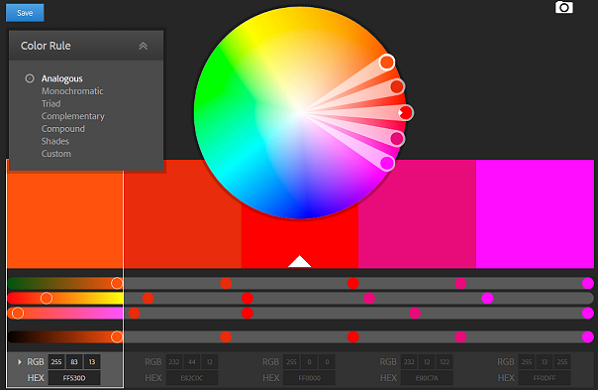
Task: Click the magenta dot on the brightness slider row
Action: pyautogui.click(x=588, y=337)
